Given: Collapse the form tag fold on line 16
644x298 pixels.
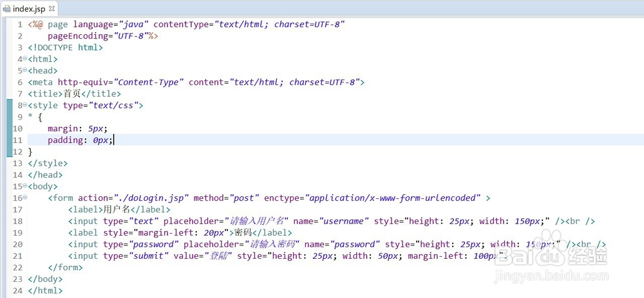Looking at the screenshot, I should pos(26,198).
